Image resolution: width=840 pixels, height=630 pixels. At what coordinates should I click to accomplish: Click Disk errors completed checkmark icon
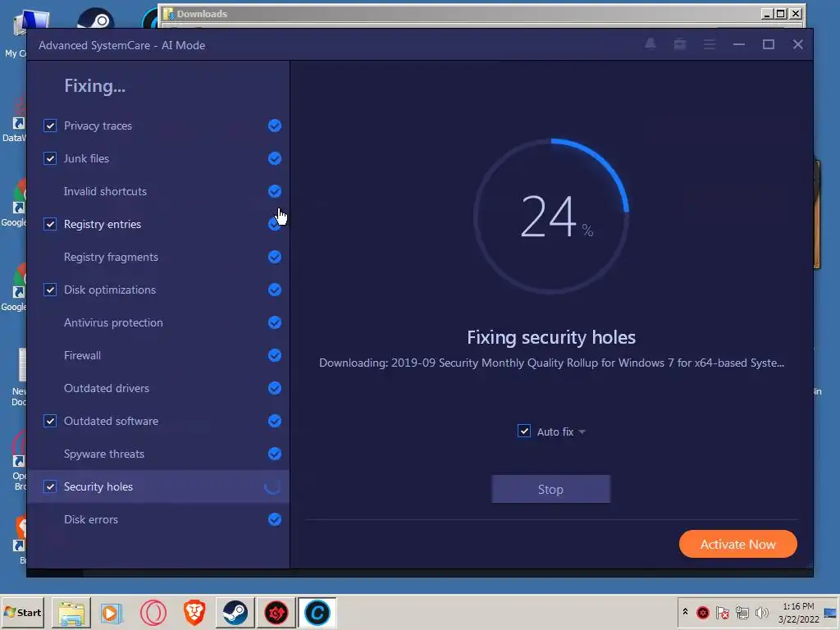274,519
